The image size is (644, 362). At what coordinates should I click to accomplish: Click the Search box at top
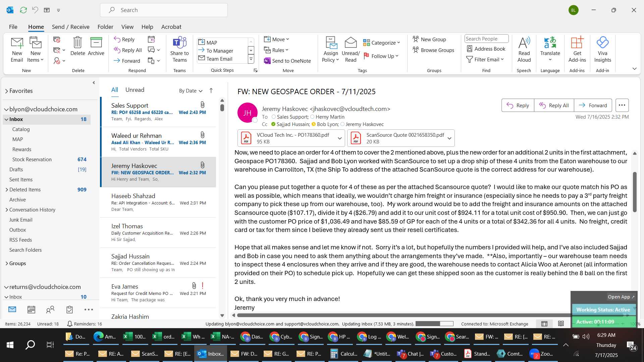[164, 10]
